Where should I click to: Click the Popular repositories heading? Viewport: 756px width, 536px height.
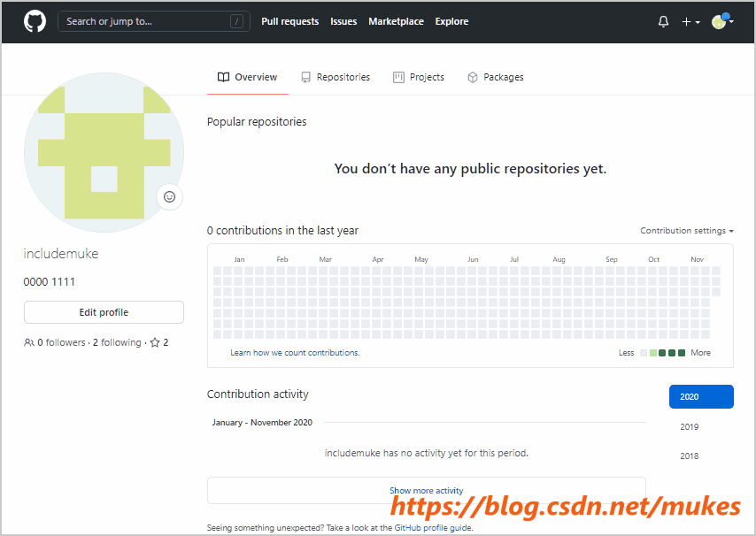pyautogui.click(x=257, y=122)
